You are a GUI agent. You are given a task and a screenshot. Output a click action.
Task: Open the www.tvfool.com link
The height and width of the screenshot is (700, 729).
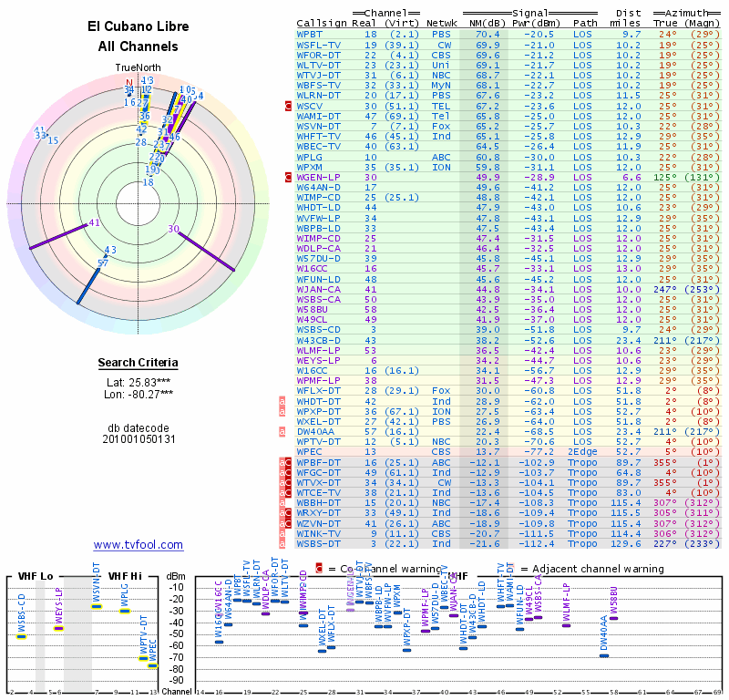point(139,545)
